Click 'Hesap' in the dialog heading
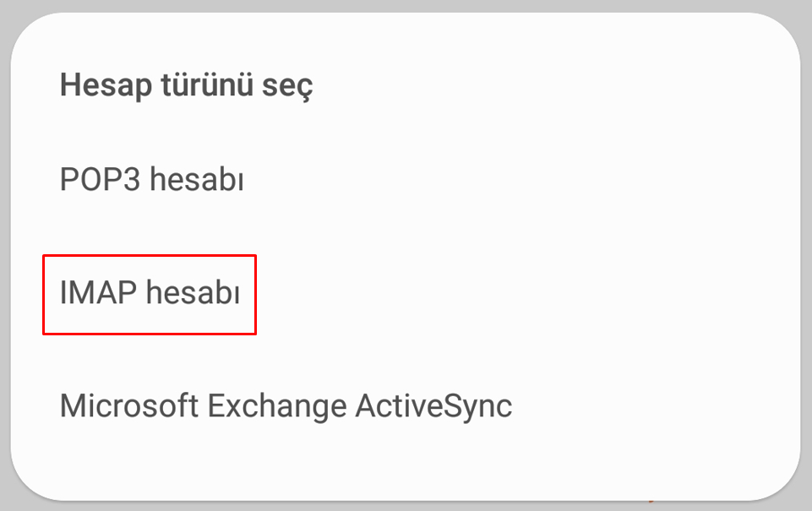The image size is (812, 511). point(106,85)
